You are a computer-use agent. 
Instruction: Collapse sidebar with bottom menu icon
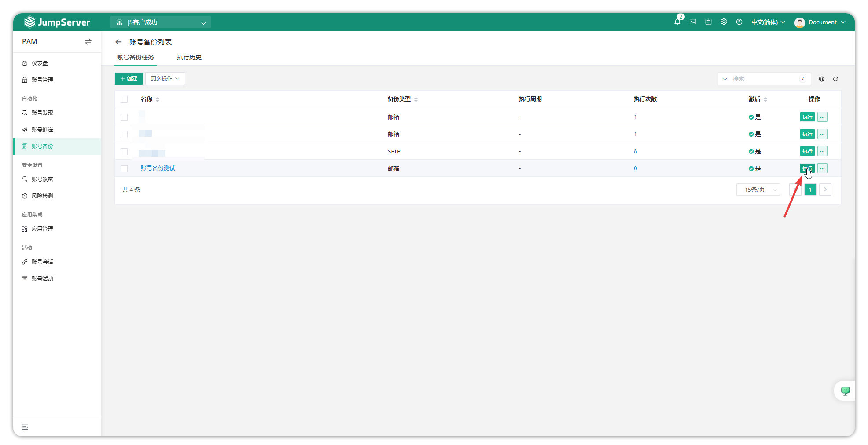(26, 427)
